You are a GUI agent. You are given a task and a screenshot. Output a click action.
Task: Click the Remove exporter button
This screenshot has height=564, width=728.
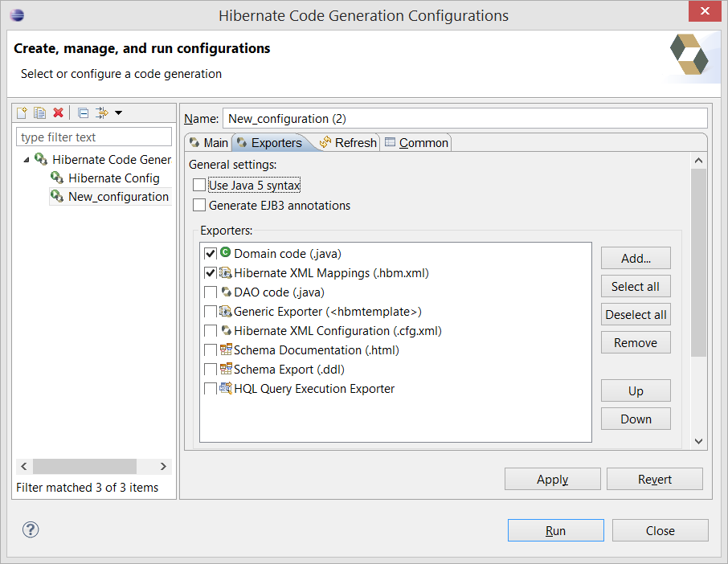[x=636, y=342]
